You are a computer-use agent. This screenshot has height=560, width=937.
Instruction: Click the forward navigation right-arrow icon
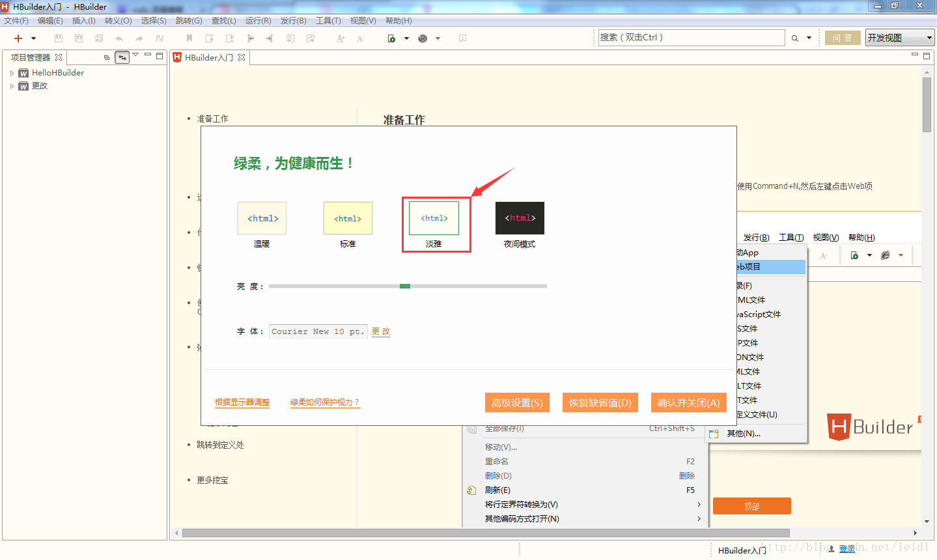point(270,38)
